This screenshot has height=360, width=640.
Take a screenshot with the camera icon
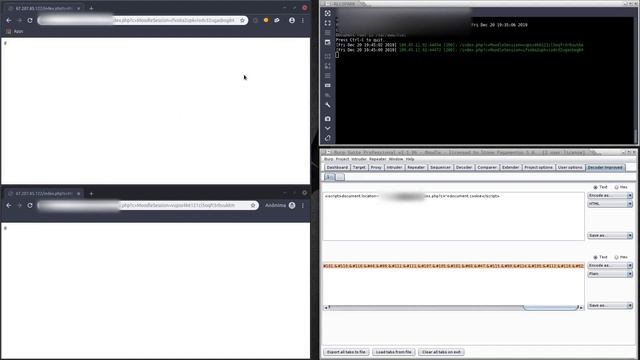[328, 119]
